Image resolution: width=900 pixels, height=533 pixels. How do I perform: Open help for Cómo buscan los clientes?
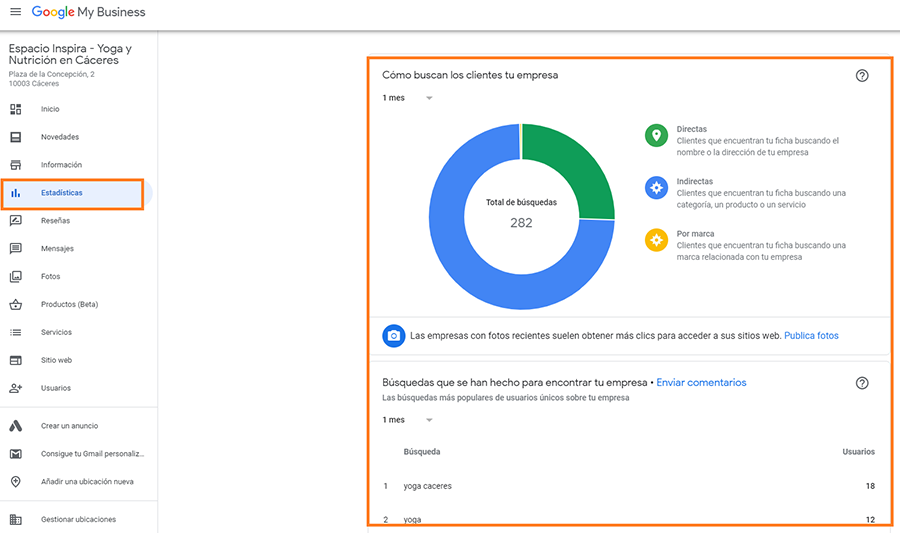point(862,76)
